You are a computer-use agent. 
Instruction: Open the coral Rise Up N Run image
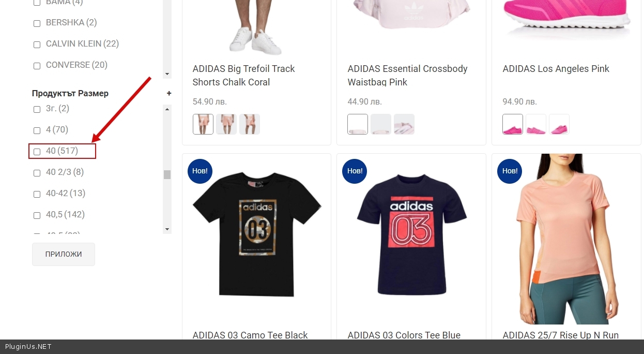566,239
